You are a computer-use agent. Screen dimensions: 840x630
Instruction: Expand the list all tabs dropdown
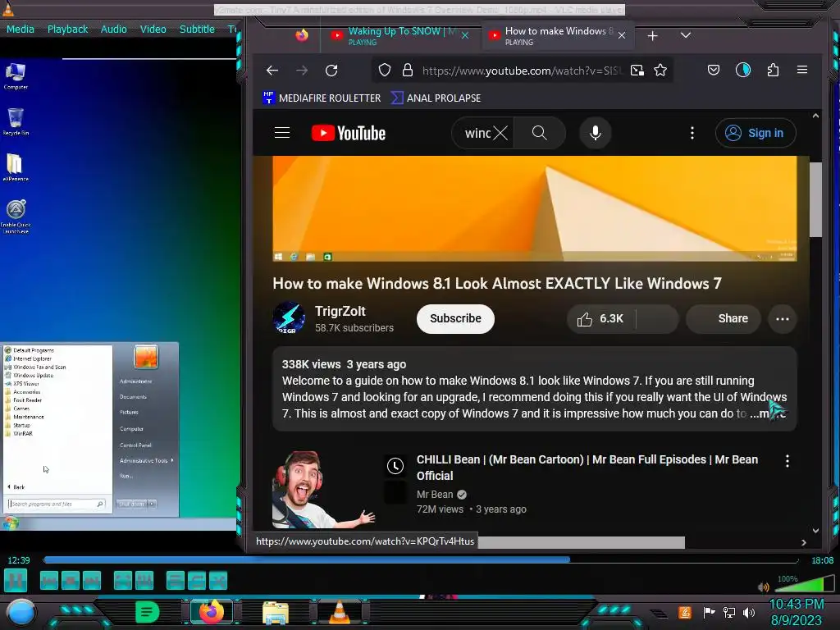point(685,35)
